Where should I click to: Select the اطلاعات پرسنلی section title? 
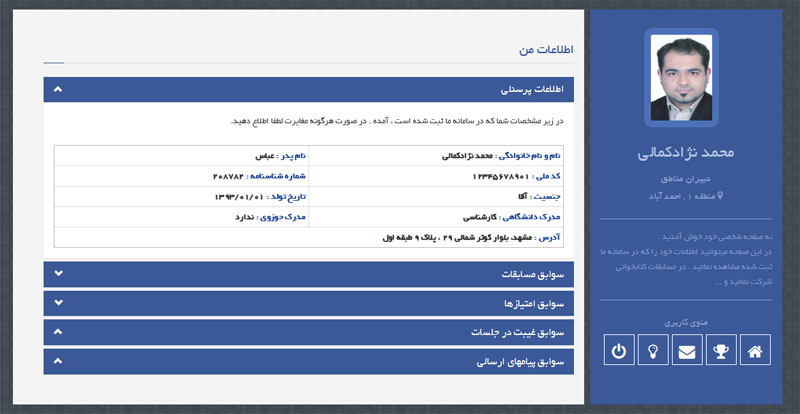coord(530,90)
